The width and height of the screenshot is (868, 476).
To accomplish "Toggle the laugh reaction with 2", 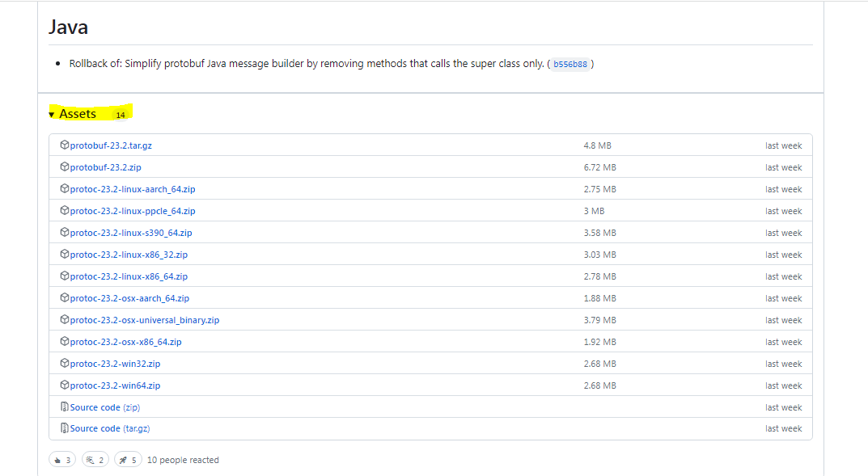I will 95,460.
